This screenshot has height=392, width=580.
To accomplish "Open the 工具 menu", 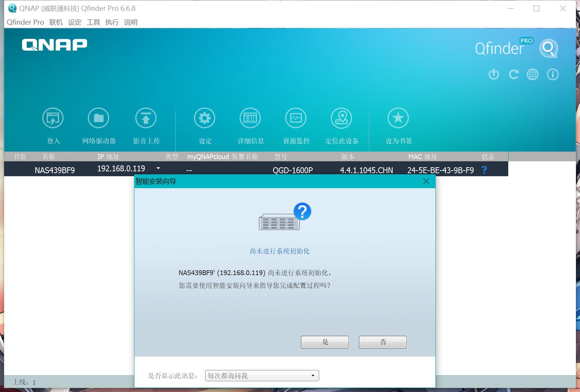I will tap(93, 22).
